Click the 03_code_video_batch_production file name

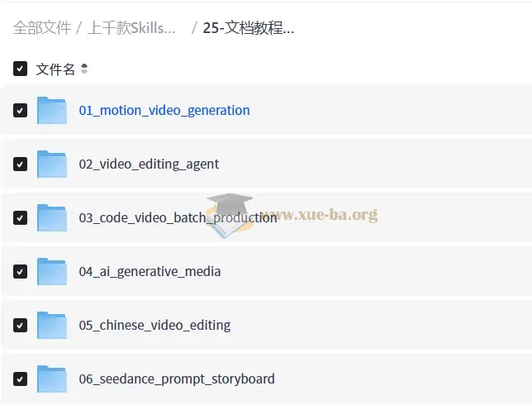tap(178, 218)
